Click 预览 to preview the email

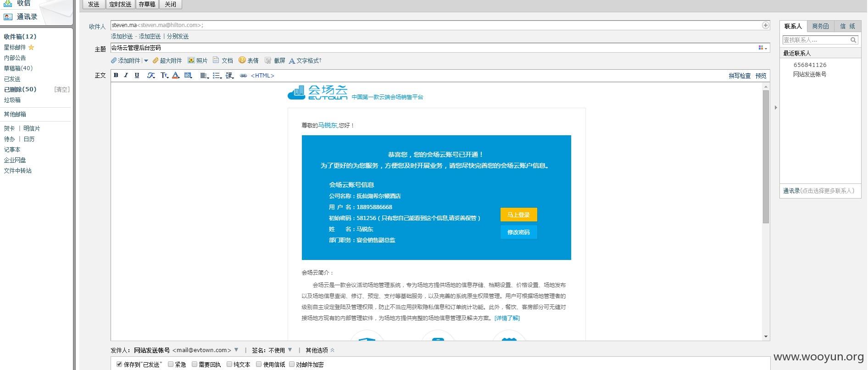pyautogui.click(x=761, y=76)
